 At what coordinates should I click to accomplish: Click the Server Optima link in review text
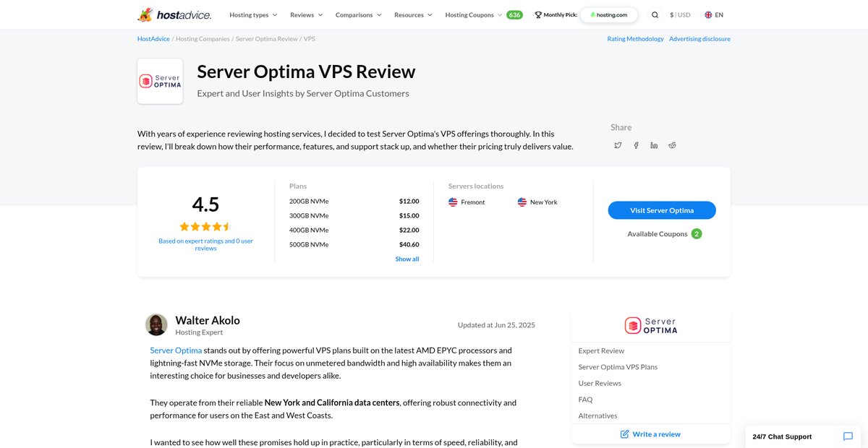click(176, 350)
